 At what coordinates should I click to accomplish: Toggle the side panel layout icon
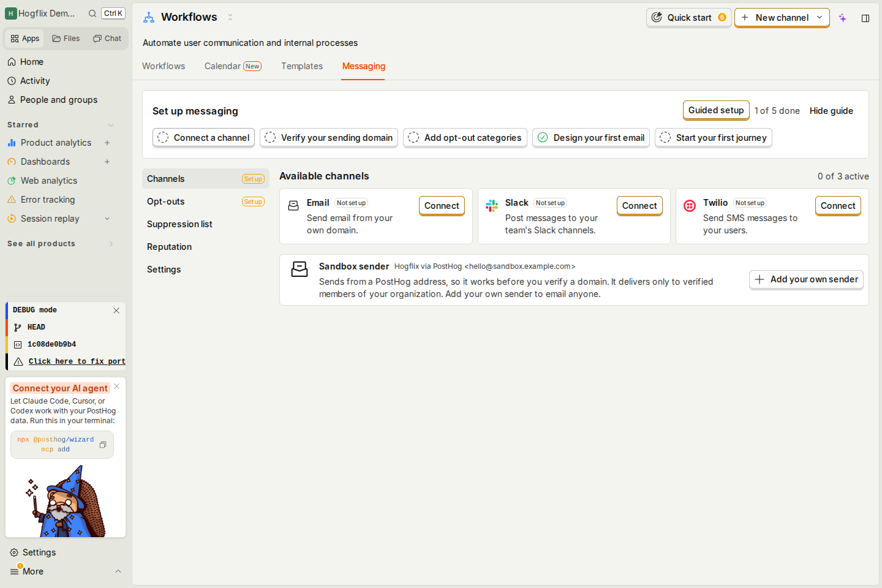point(865,18)
